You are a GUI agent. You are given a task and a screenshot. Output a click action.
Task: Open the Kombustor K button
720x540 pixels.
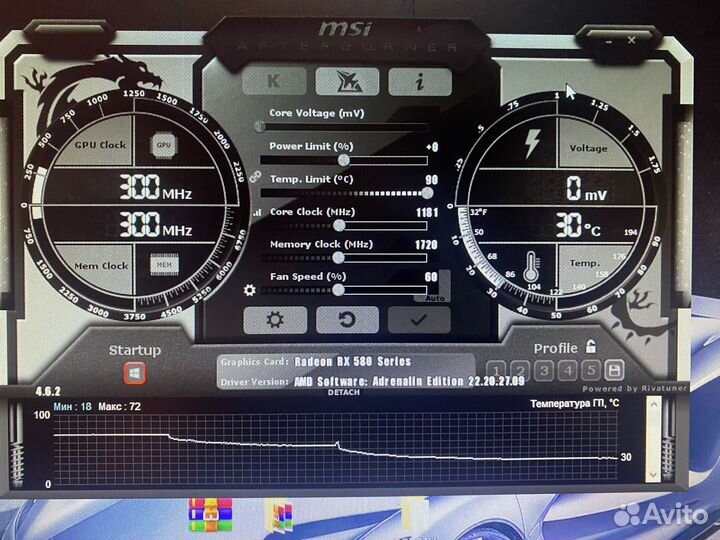pos(274,81)
